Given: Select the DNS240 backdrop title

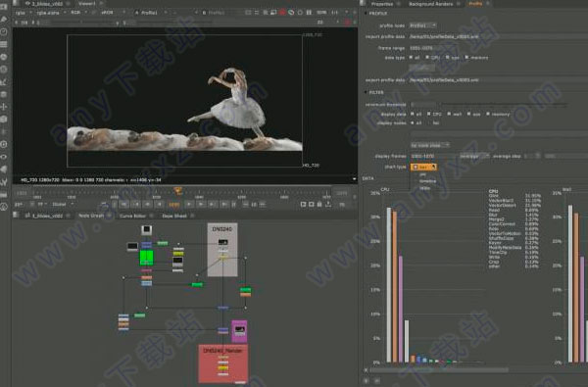Looking at the screenshot, I should (222, 228).
